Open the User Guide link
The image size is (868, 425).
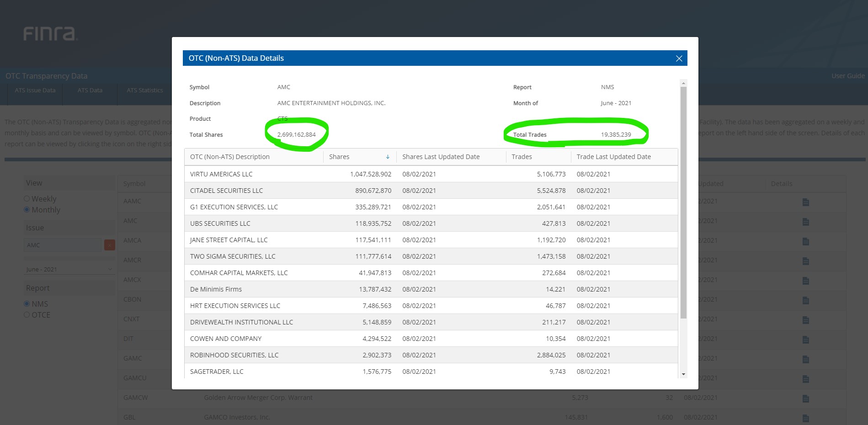coord(848,76)
